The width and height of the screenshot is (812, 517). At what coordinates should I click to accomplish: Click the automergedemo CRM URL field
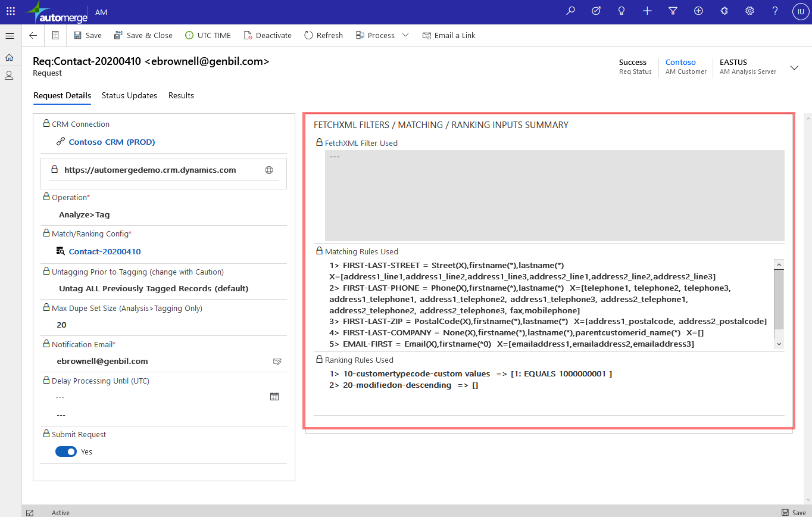coord(150,170)
